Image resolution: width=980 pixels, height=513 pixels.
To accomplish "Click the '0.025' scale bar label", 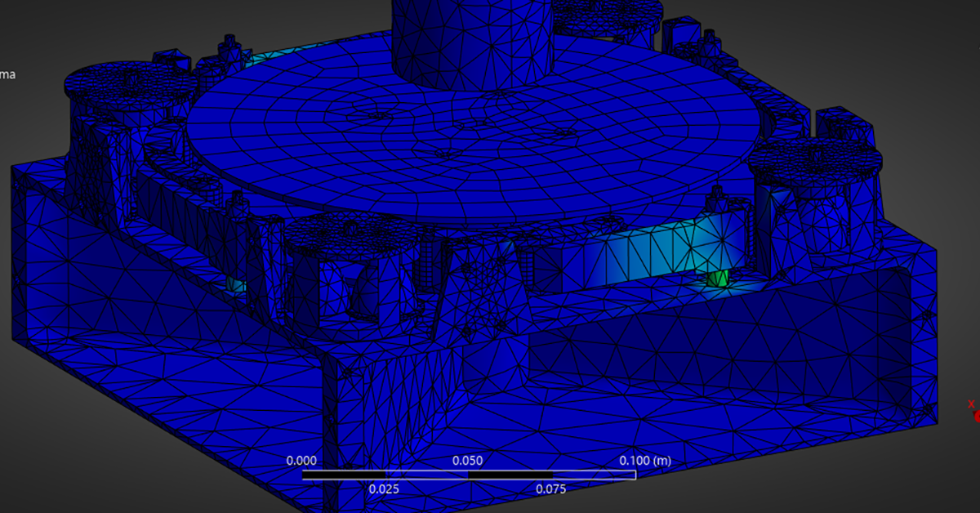I will point(384,490).
